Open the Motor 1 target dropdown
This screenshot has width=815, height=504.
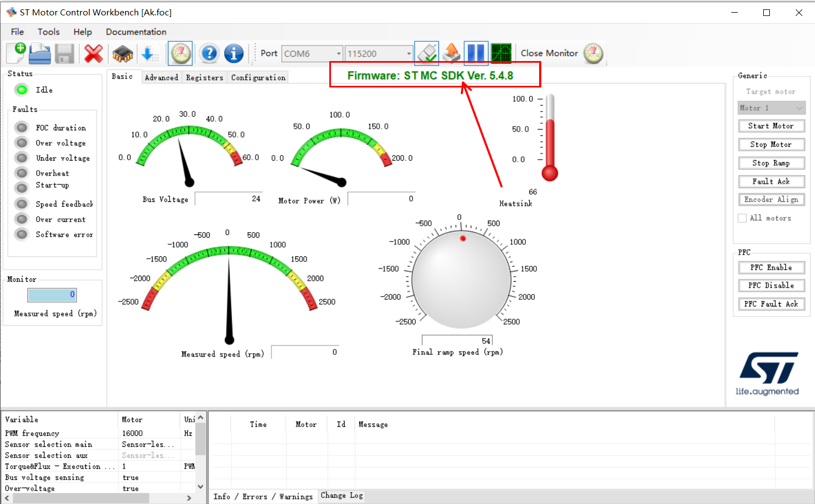(771, 108)
